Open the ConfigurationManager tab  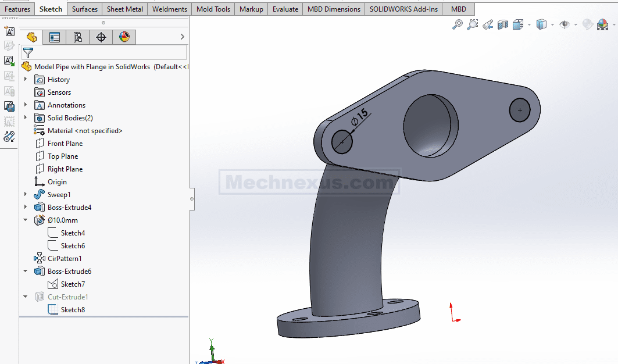[78, 37]
